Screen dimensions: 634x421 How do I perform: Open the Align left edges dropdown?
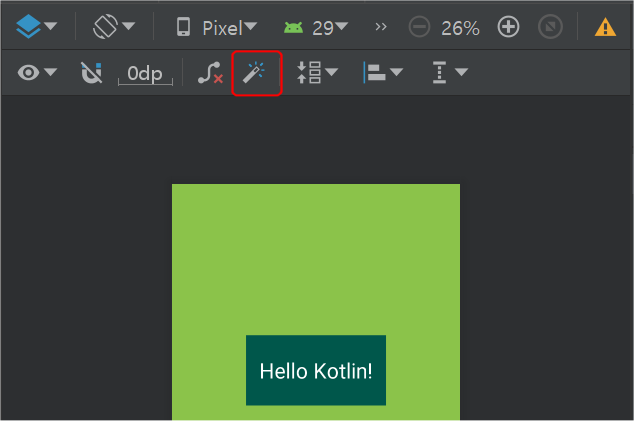click(383, 73)
